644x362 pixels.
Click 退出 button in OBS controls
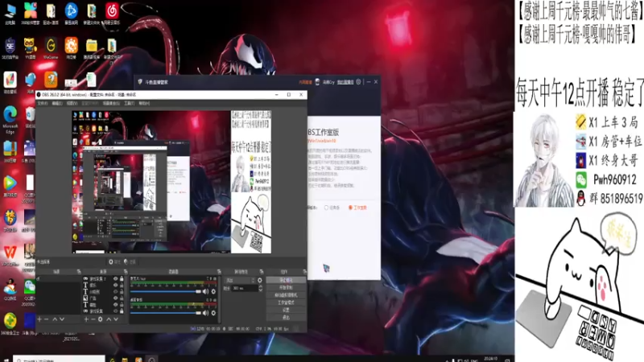coord(286,317)
